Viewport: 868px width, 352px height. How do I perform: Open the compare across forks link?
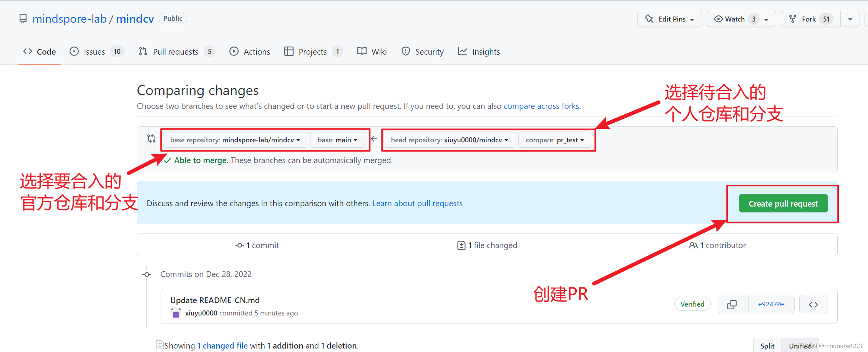coord(541,106)
